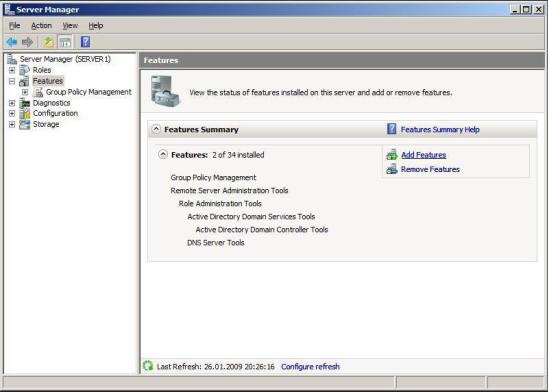Collapse the Features tree node
Image resolution: width=548 pixels, height=392 pixels.
12,81
